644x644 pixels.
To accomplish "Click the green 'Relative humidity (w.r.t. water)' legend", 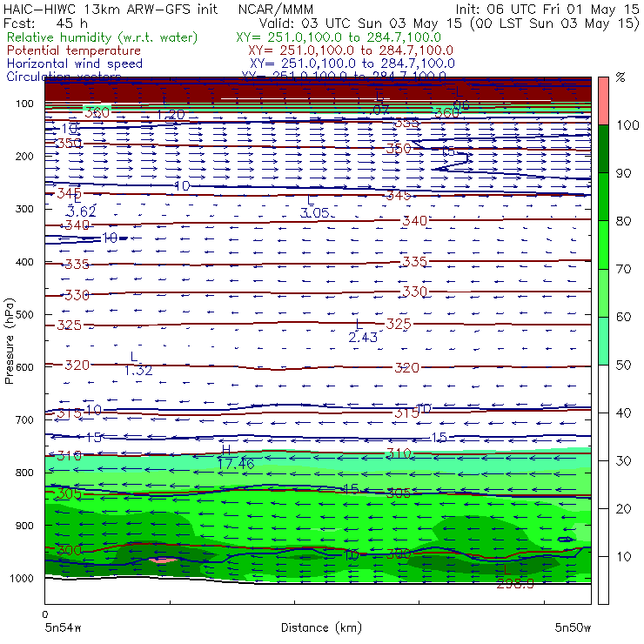I will [103, 37].
